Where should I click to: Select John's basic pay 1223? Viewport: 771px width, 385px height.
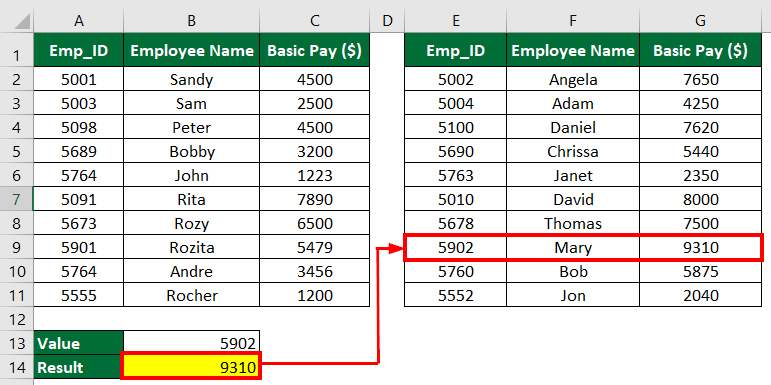tap(315, 176)
